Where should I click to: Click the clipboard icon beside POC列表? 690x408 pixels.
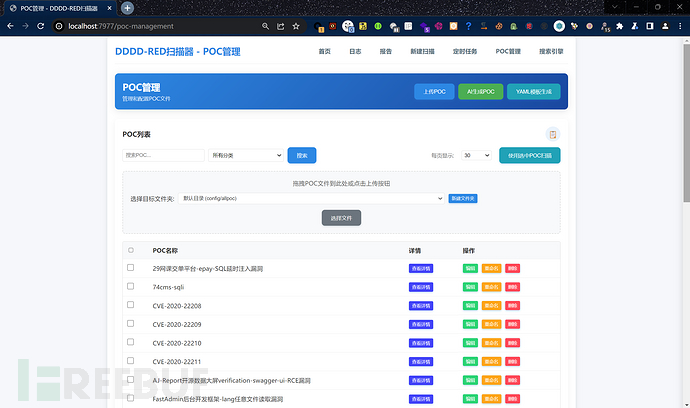pyautogui.click(x=552, y=134)
